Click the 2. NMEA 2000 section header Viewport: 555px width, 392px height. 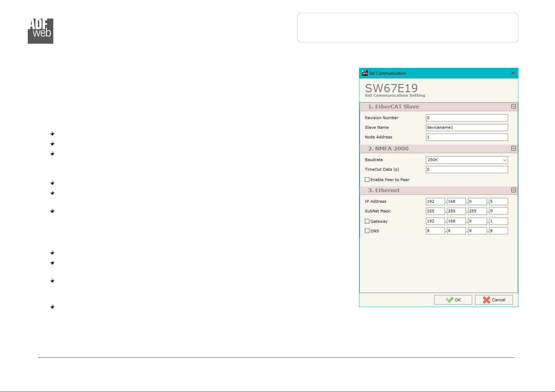[438, 148]
